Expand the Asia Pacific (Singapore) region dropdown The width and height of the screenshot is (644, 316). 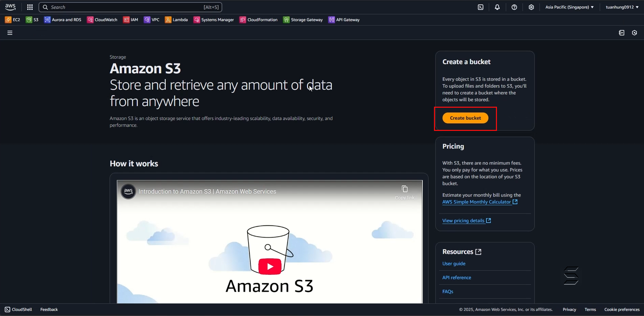click(569, 7)
